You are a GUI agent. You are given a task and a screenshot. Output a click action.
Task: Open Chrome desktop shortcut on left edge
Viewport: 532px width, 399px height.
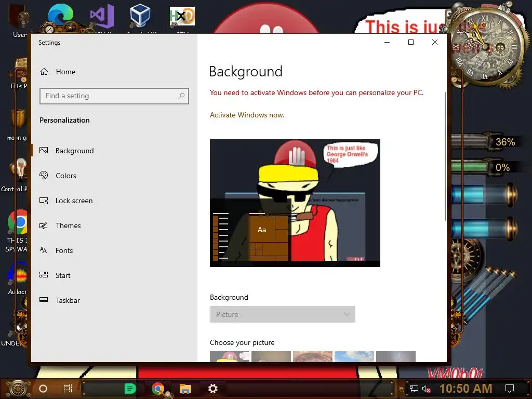18,222
